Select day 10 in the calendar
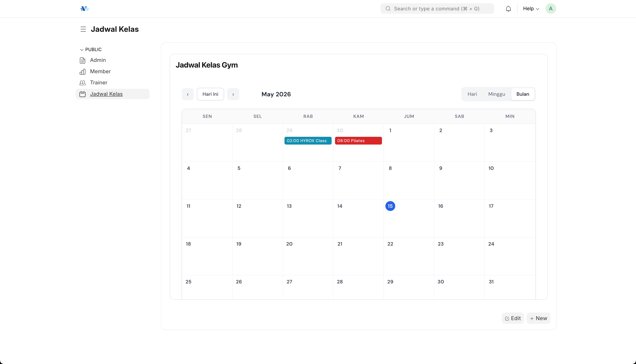Viewport: 636px width, 364px height. [491, 168]
